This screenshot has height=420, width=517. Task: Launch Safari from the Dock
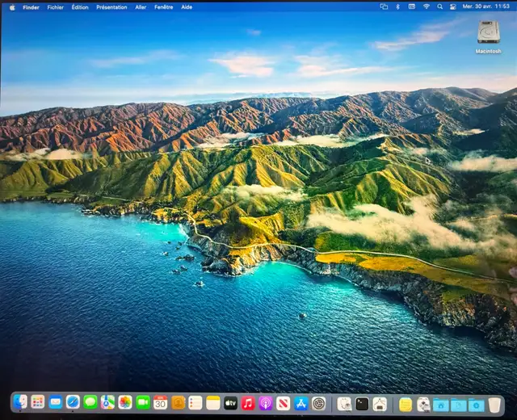pyautogui.click(x=73, y=402)
